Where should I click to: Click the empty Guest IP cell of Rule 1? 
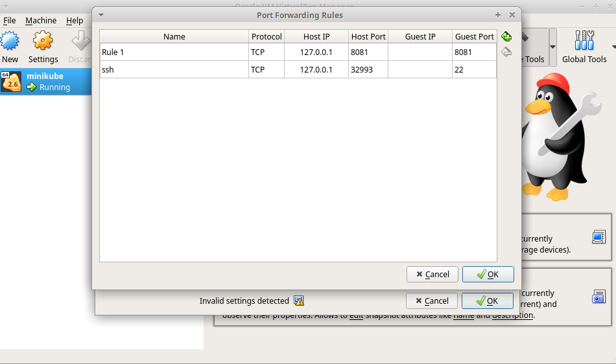tap(420, 52)
